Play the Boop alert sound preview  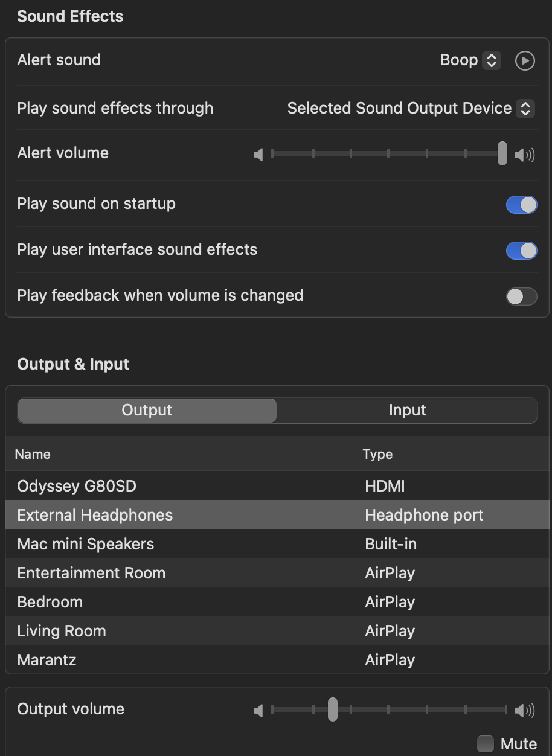(525, 60)
